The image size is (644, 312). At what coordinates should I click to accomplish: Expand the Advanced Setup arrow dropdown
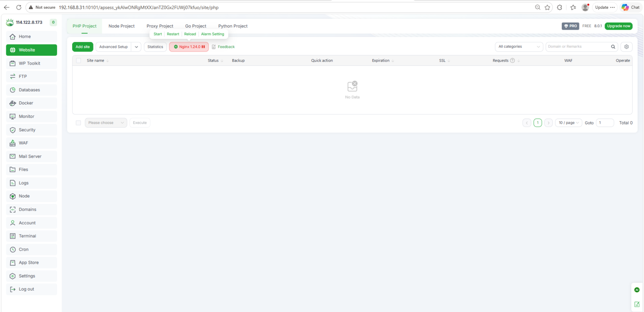(136, 47)
